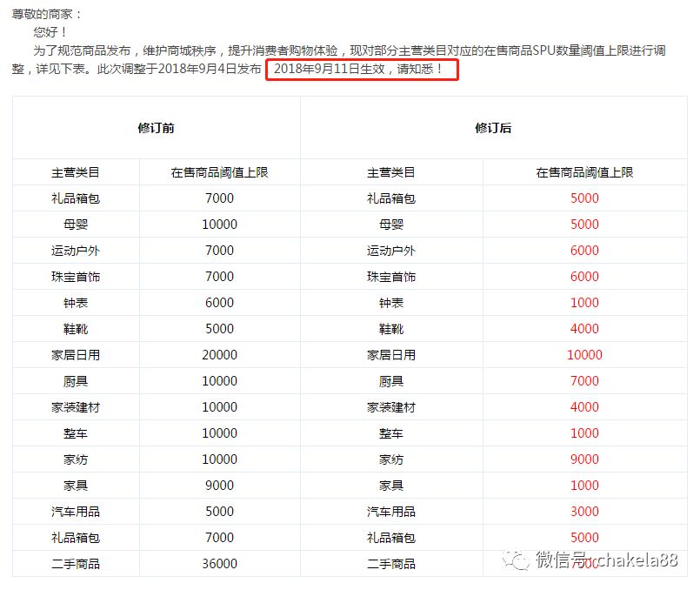
Task: Click 鞋靴 in the 修订后 columns
Action: tap(391, 329)
